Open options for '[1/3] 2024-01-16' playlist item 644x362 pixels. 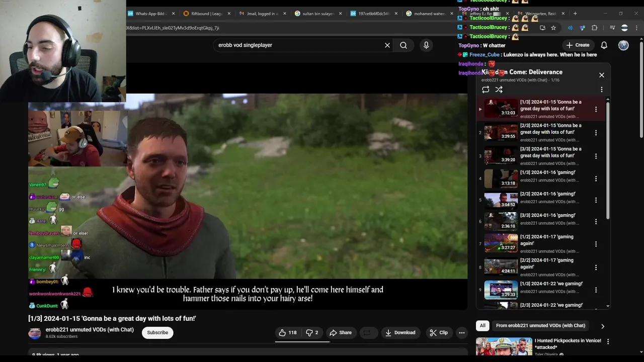(x=596, y=178)
